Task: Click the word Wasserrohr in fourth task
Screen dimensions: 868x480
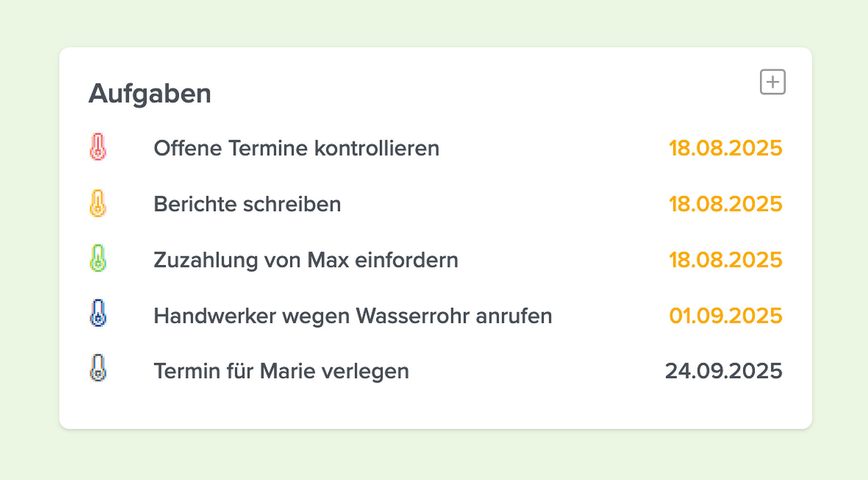Action: pos(412,315)
